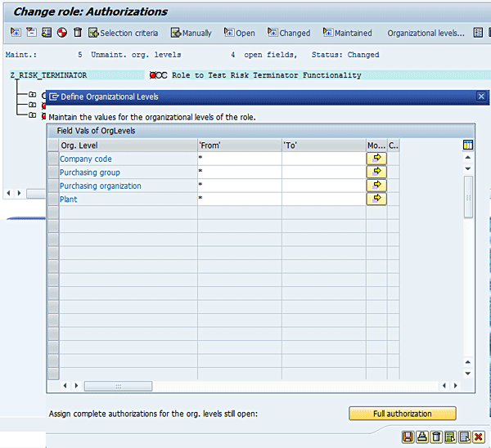Click the table's lower scroll up arrow
Viewport: 491px width, 448px height.
pyautogui.click(x=468, y=362)
